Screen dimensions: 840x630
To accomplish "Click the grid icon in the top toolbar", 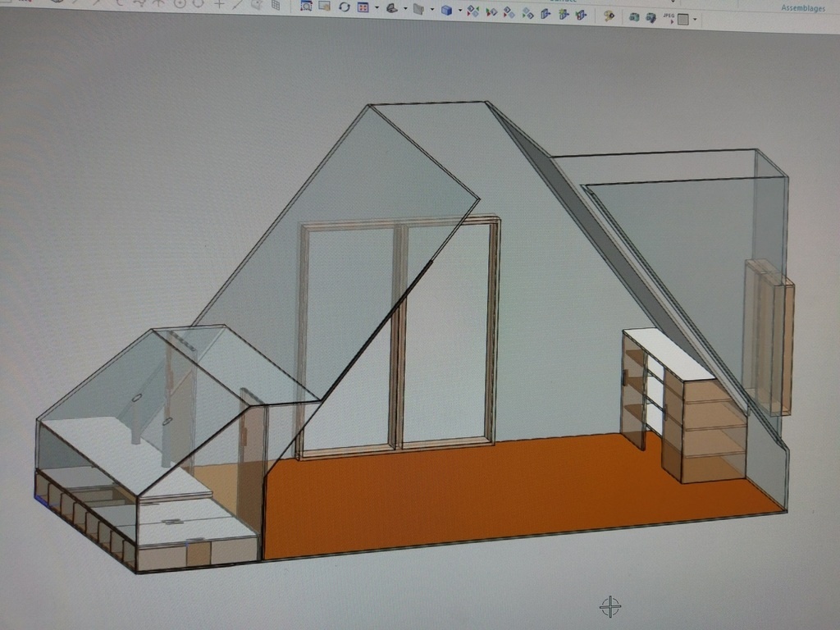I will point(276,5).
